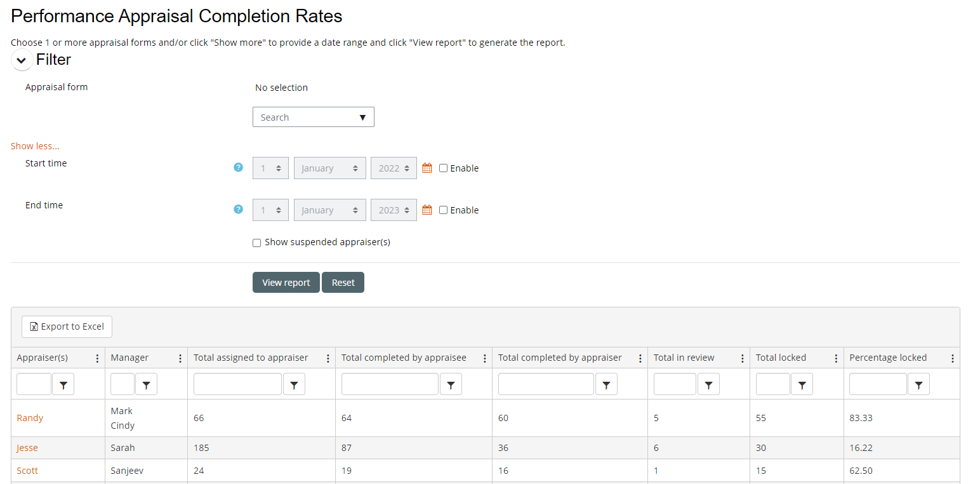Viewport: 980px width, 484px height.
Task: Click the End time help icon
Action: [x=238, y=210]
